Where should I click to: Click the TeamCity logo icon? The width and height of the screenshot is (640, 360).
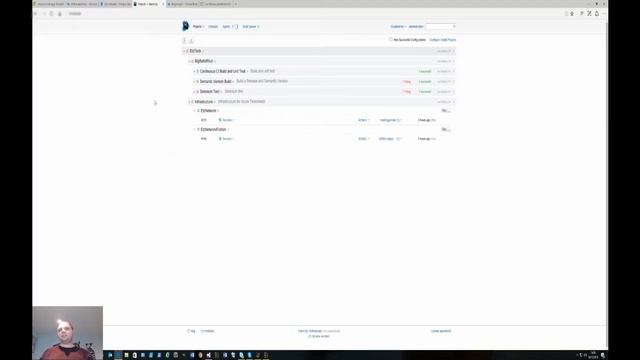click(x=185, y=26)
